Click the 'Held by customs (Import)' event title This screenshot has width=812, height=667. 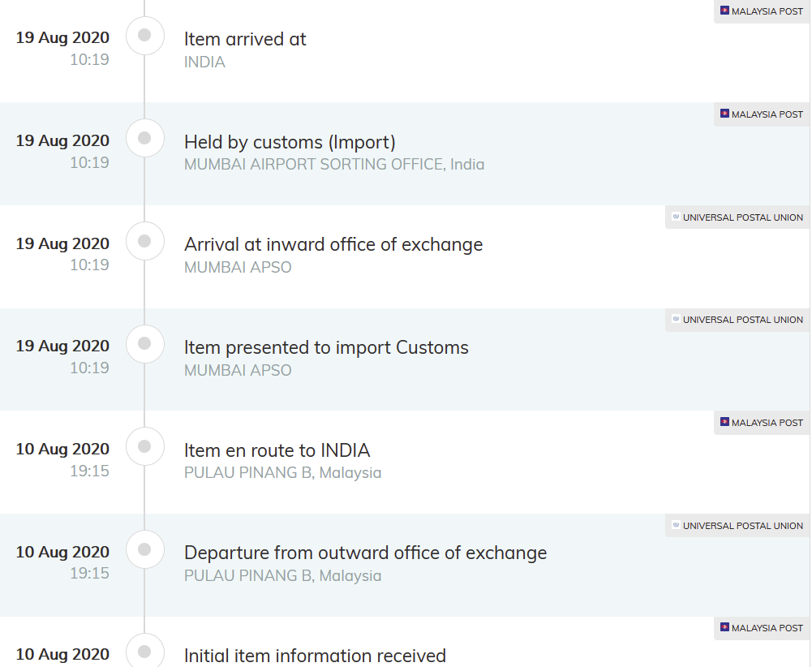pos(290,142)
